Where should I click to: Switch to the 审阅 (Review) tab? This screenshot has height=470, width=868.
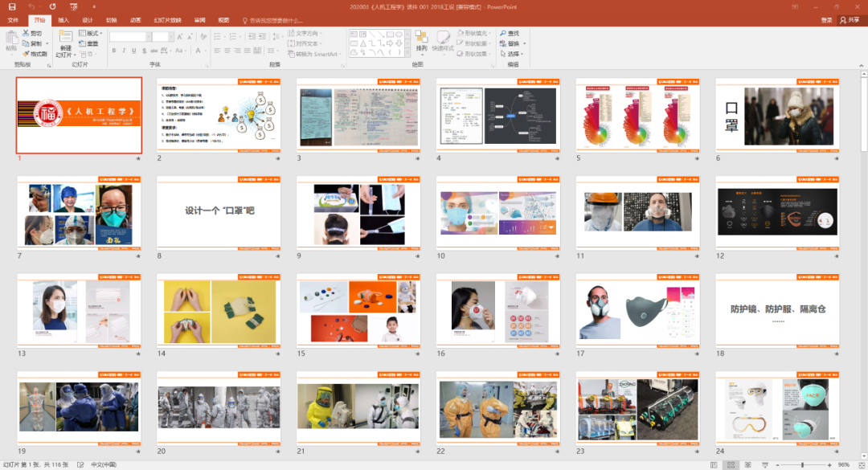(200, 20)
